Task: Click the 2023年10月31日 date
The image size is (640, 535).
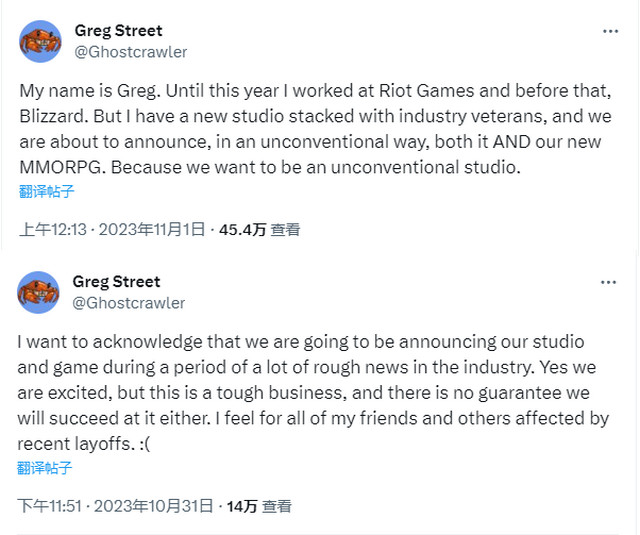Action: pos(156,506)
